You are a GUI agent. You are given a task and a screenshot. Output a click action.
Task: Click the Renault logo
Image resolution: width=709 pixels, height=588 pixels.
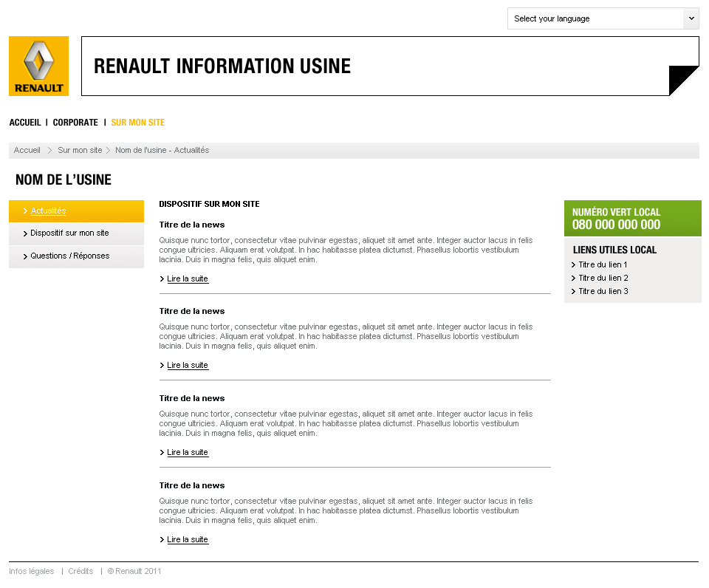click(x=39, y=66)
